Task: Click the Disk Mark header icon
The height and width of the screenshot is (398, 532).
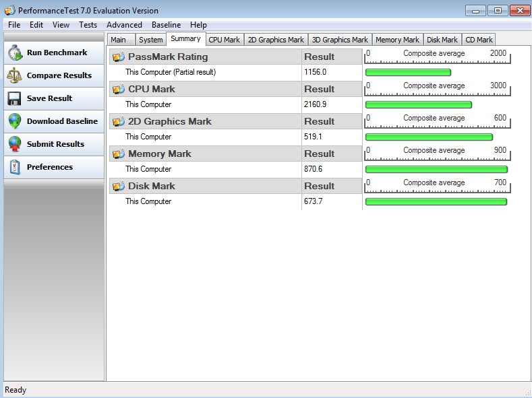Action: pos(119,186)
